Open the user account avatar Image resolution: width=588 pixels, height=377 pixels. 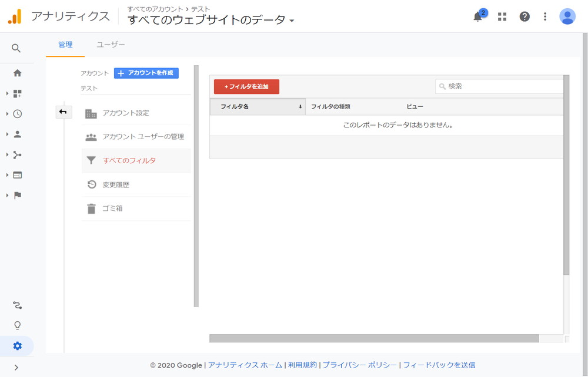tap(567, 16)
